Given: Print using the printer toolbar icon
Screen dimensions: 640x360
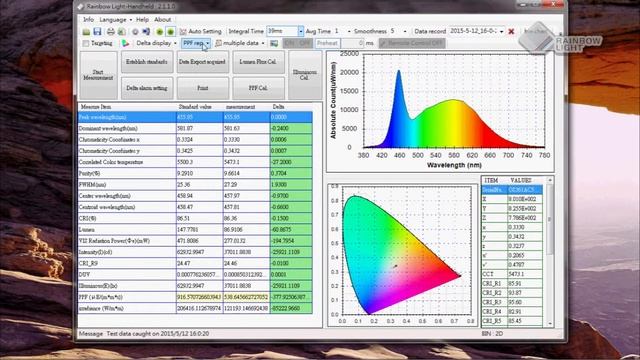Looking at the screenshot, I should click(x=111, y=31).
